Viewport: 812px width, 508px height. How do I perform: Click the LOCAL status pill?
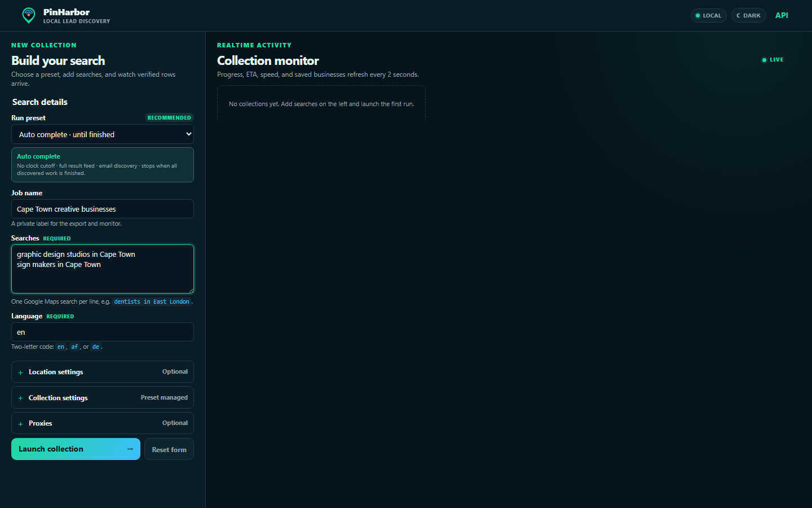(709, 16)
